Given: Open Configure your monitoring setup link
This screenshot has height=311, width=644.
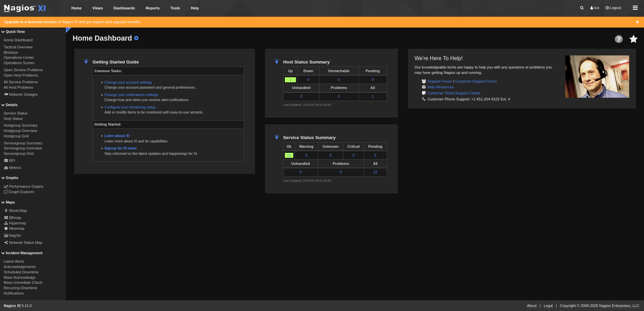Looking at the screenshot, I should [130, 107].
